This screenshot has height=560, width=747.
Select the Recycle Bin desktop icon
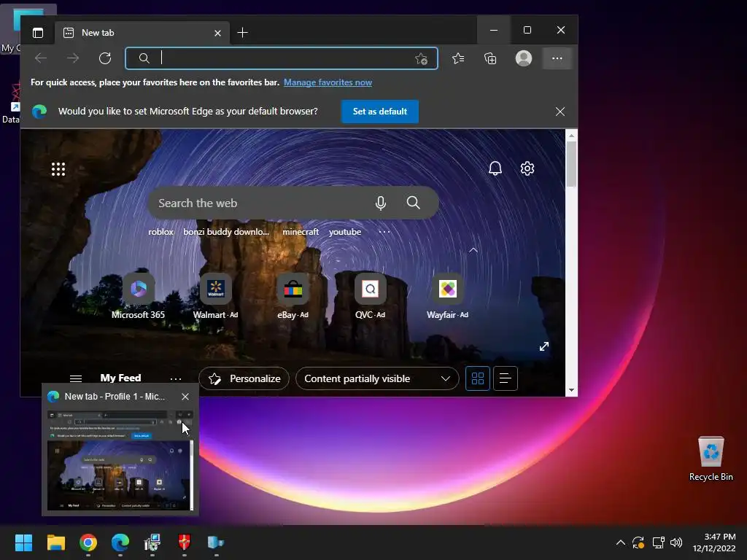pos(711,459)
